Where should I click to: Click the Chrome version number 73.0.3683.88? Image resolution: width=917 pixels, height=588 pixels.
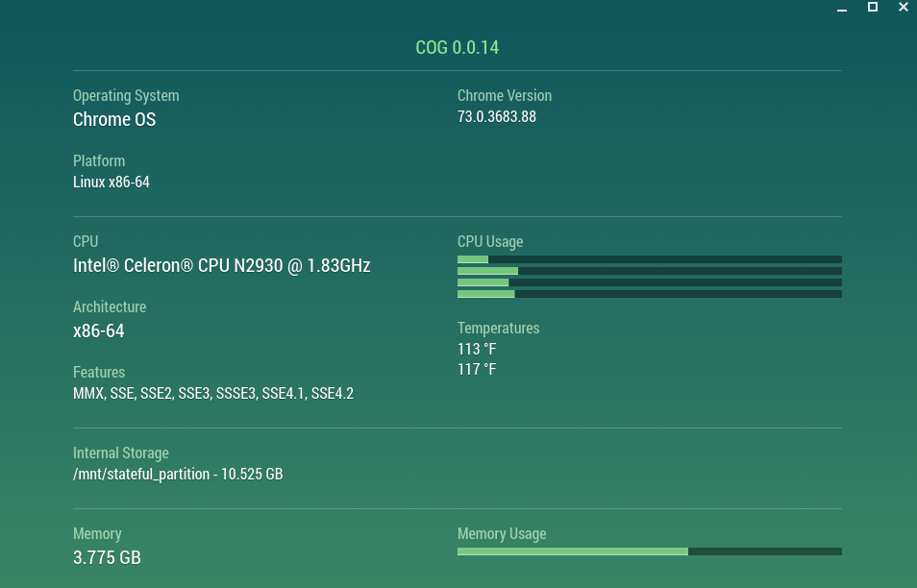496,116
